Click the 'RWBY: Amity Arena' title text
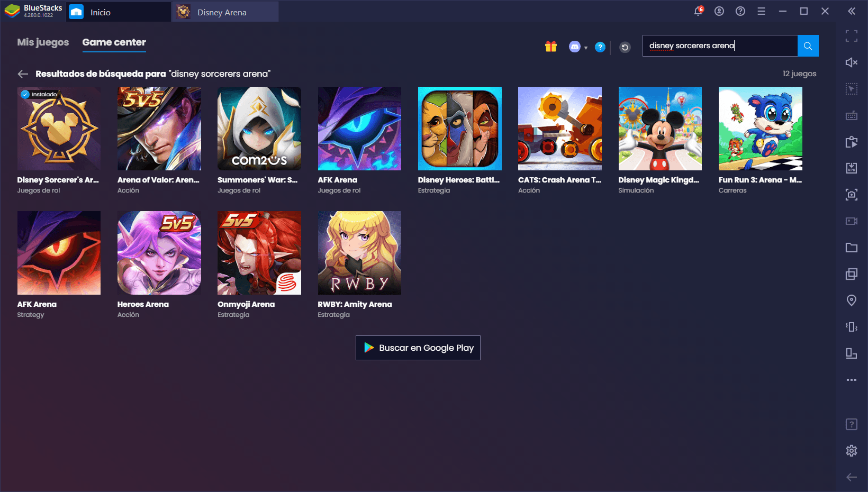Screen dimensions: 868x492 (355, 304)
